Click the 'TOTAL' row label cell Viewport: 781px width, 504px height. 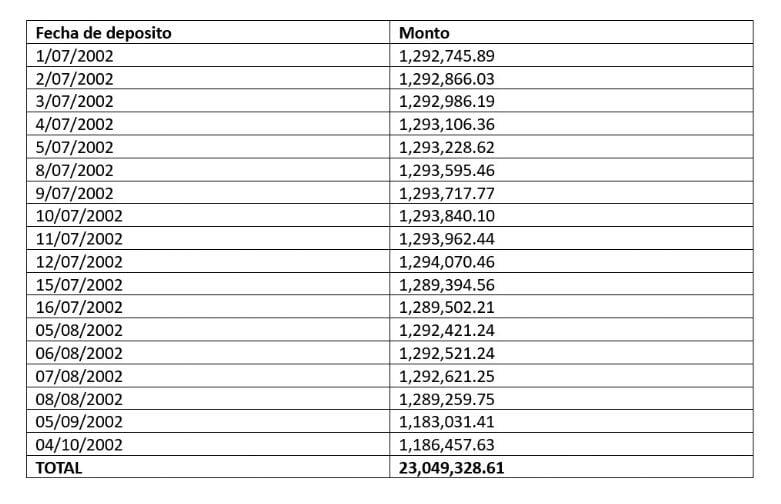click(x=59, y=467)
